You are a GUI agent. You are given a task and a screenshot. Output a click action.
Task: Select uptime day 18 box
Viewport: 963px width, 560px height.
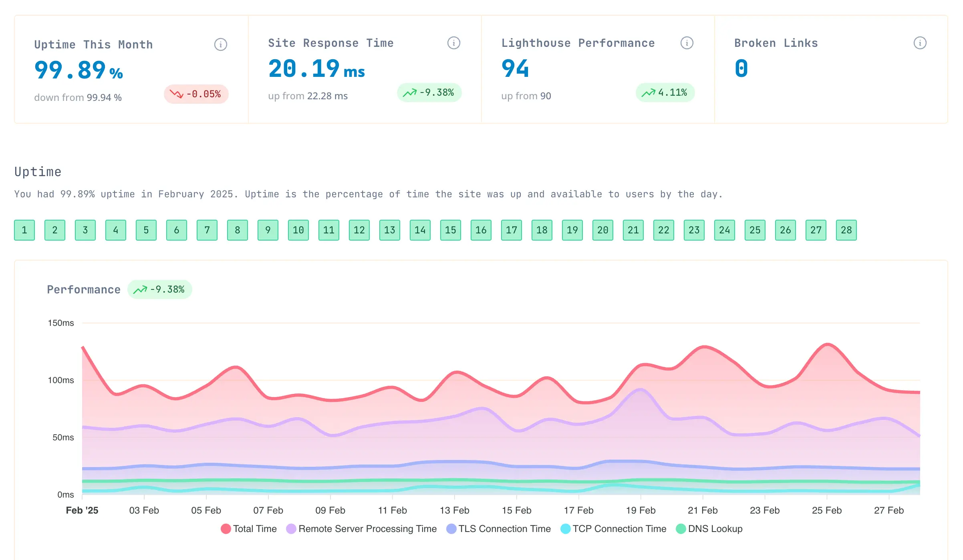[x=542, y=230]
